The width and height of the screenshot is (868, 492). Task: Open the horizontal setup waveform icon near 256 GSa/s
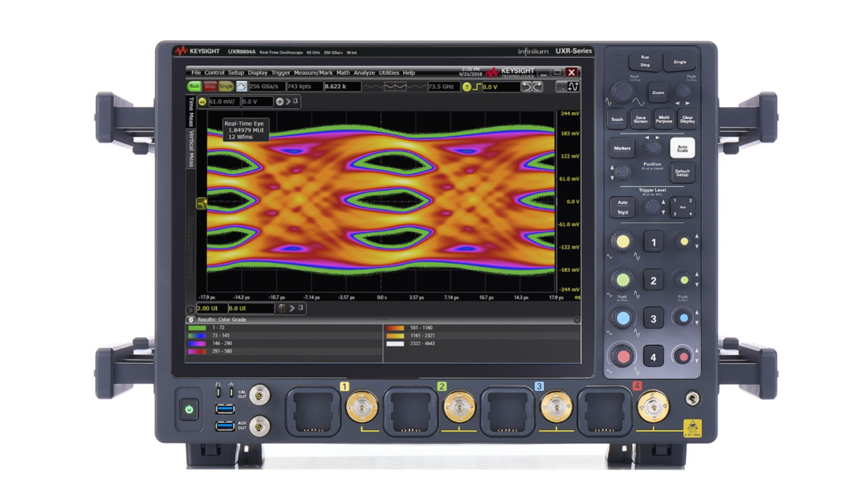[x=241, y=87]
